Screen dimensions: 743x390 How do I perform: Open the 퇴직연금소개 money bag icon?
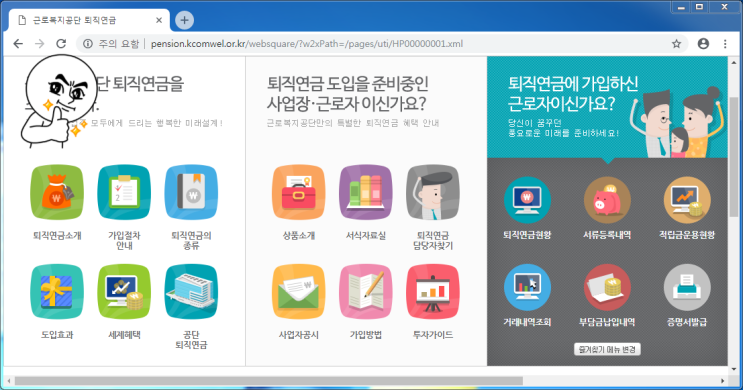click(x=57, y=192)
